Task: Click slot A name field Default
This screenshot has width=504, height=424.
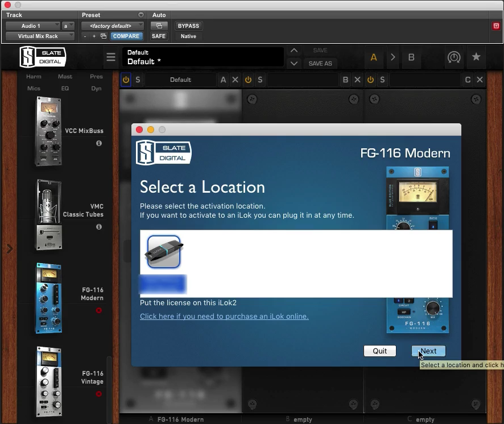Action: (180, 80)
